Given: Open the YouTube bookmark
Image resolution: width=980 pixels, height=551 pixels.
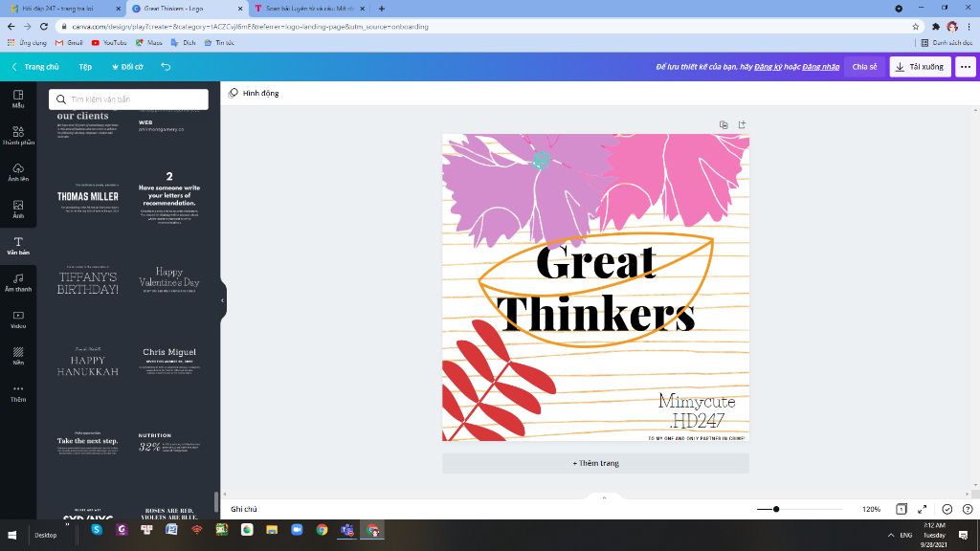Looking at the screenshot, I should pos(109,42).
